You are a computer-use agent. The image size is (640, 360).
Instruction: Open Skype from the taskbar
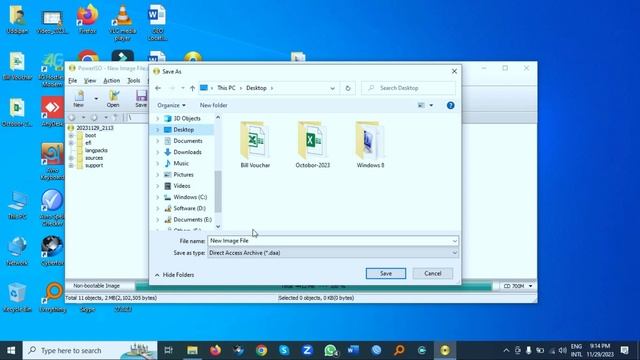[x=284, y=350]
